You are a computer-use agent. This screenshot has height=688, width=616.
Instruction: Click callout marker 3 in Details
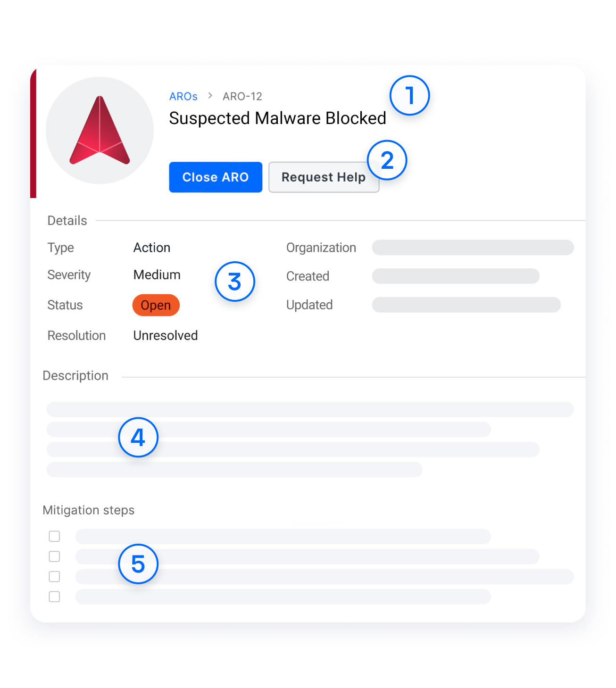coord(234,282)
